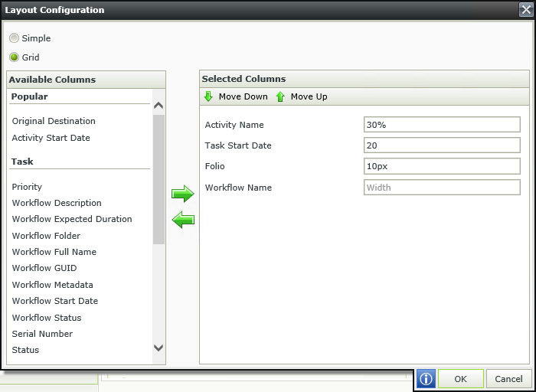Click the Available Columns scrollbar thumb
The height and width of the screenshot is (392, 536).
tap(159, 179)
